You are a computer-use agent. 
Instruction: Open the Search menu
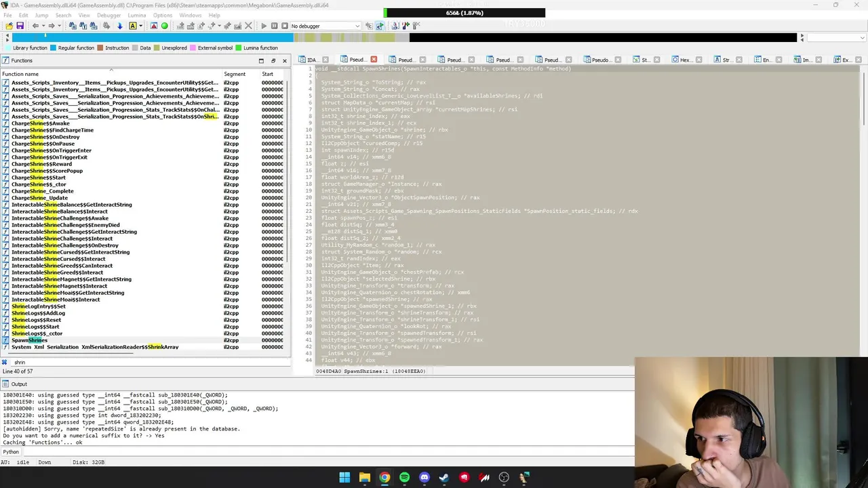coord(63,15)
